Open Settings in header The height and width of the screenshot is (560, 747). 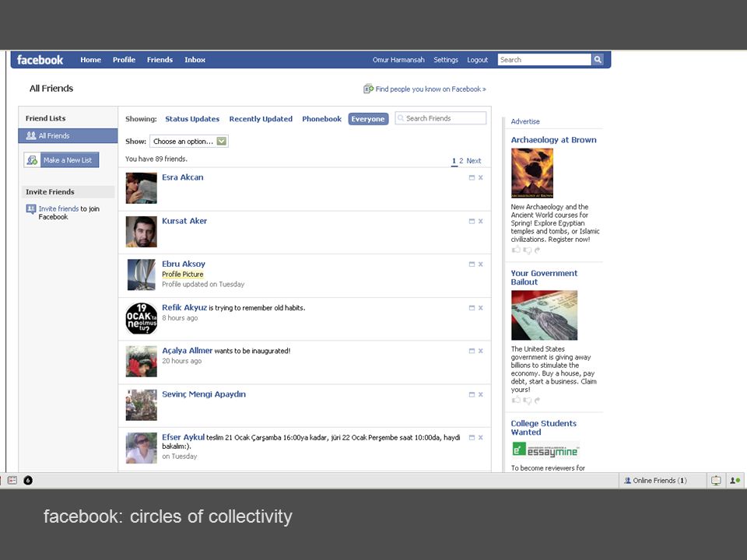[446, 60]
